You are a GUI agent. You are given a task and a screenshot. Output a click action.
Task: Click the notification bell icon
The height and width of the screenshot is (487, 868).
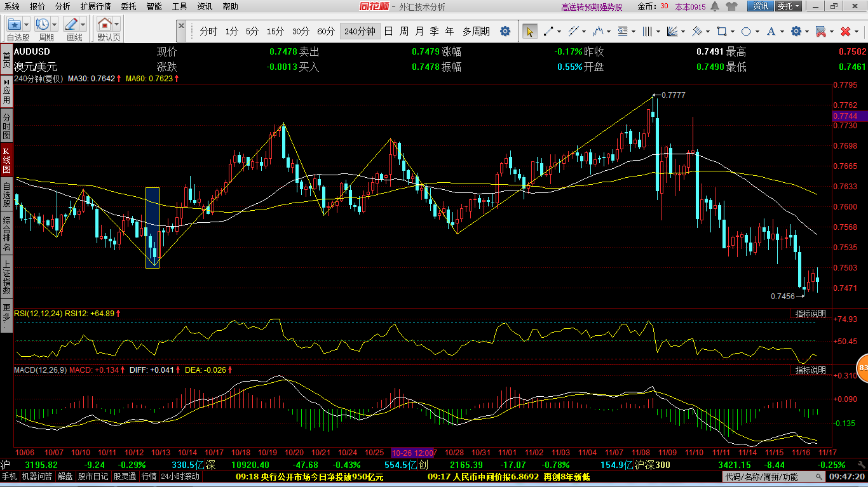click(x=715, y=6)
